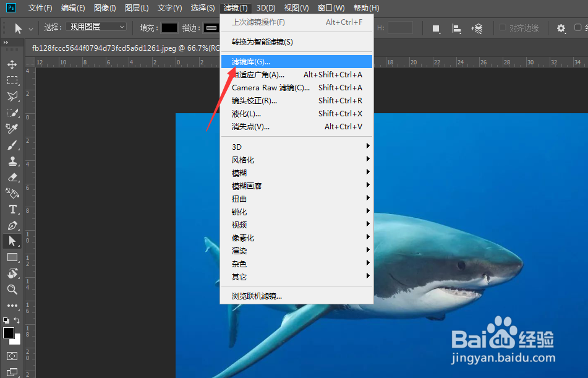Image resolution: width=588 pixels, height=378 pixels.
Task: Open the 图像 menu
Action: 103,7
